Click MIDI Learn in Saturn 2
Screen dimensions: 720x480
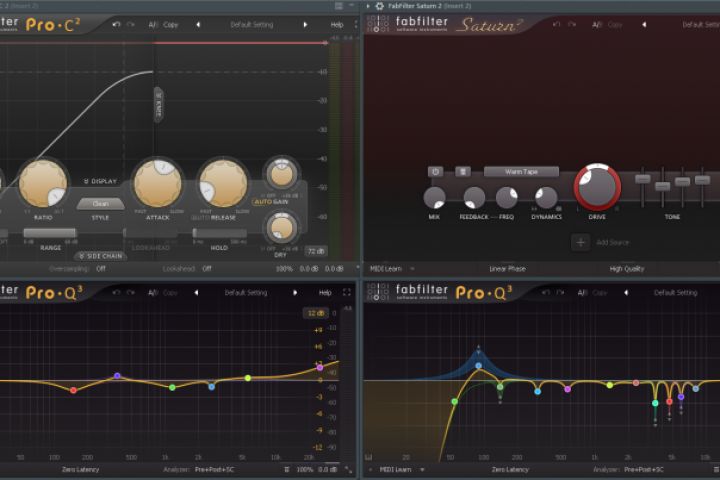386,269
